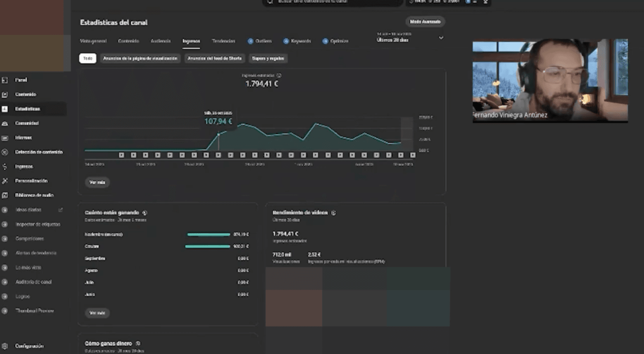
Task: Switch to the Tendencias tab
Action: [x=223, y=41]
